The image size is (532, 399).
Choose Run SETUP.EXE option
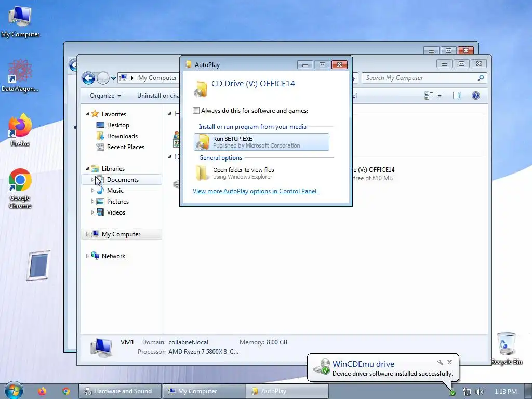(x=261, y=142)
